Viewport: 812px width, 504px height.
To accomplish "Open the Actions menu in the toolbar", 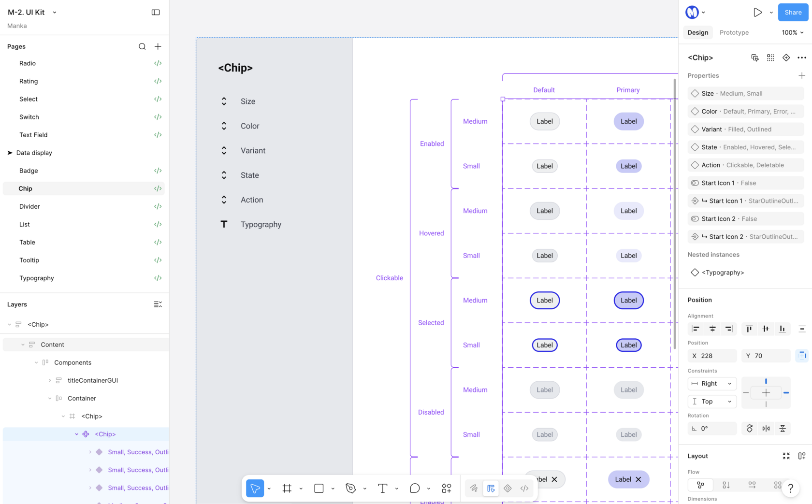I will point(447,489).
